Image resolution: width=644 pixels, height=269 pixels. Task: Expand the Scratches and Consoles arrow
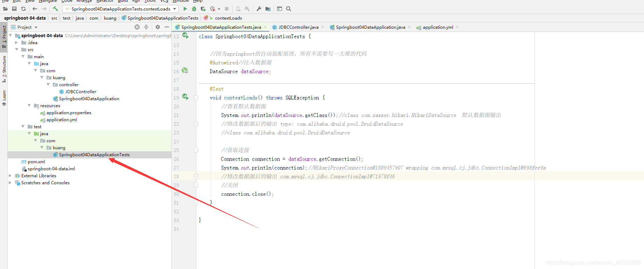pyautogui.click(x=10, y=182)
